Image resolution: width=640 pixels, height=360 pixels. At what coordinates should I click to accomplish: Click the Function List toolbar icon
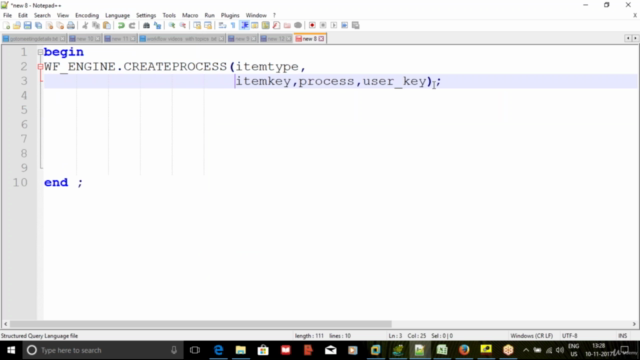coord(276,25)
